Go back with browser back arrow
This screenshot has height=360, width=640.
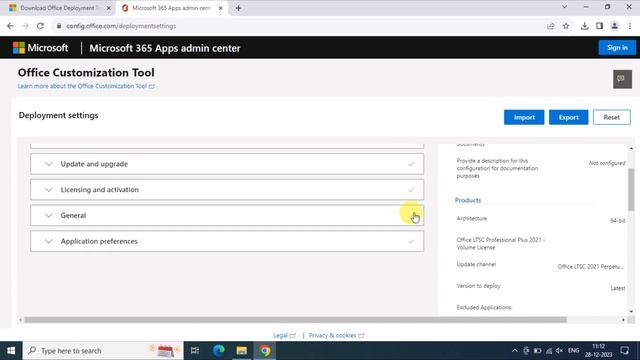click(x=10, y=26)
